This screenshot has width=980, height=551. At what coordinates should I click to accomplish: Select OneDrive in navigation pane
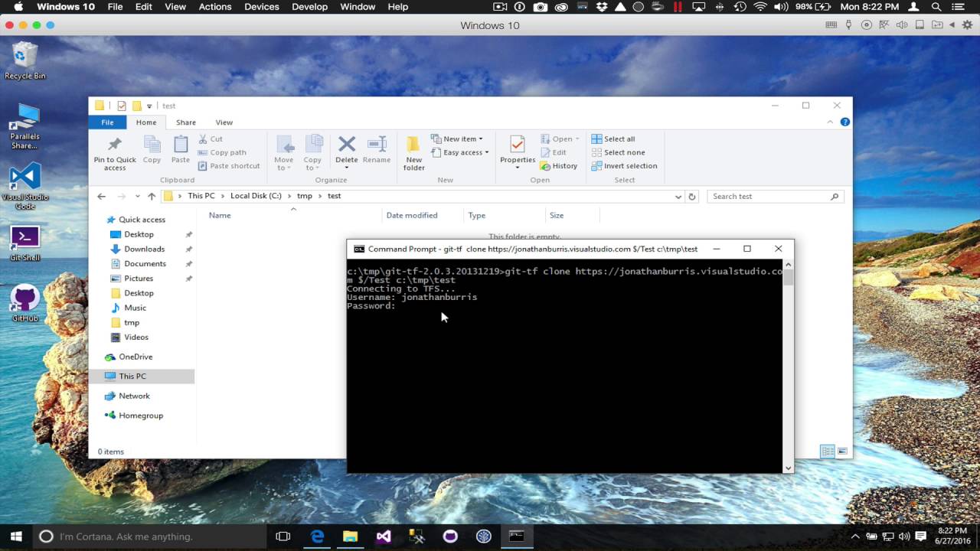pos(135,357)
